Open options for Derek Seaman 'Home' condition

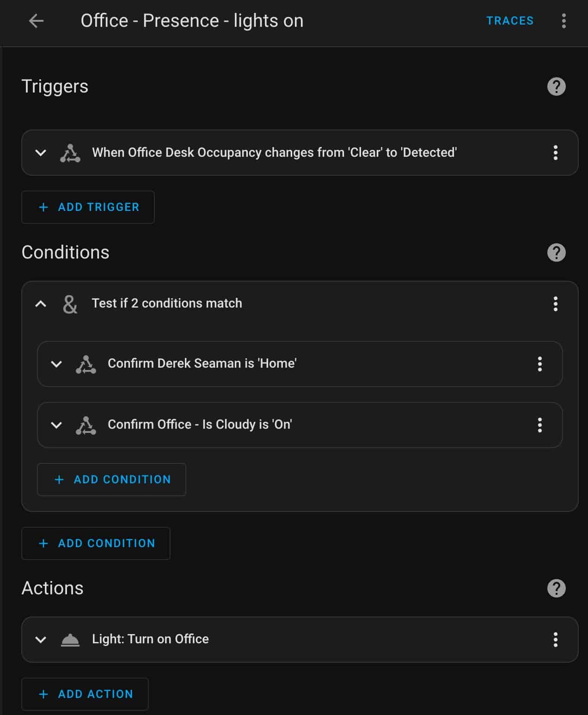click(x=539, y=364)
